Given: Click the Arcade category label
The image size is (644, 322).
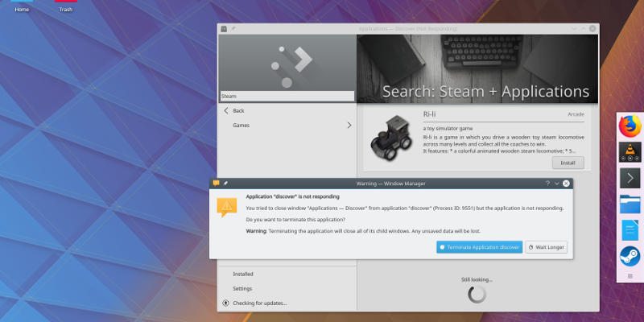Looking at the screenshot, I should (x=576, y=114).
